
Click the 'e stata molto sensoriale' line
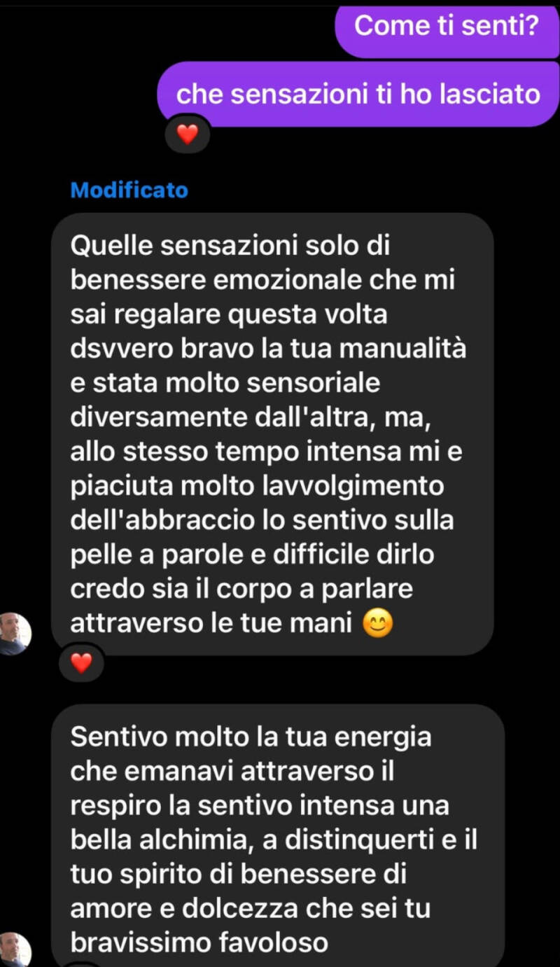pyautogui.click(x=225, y=384)
